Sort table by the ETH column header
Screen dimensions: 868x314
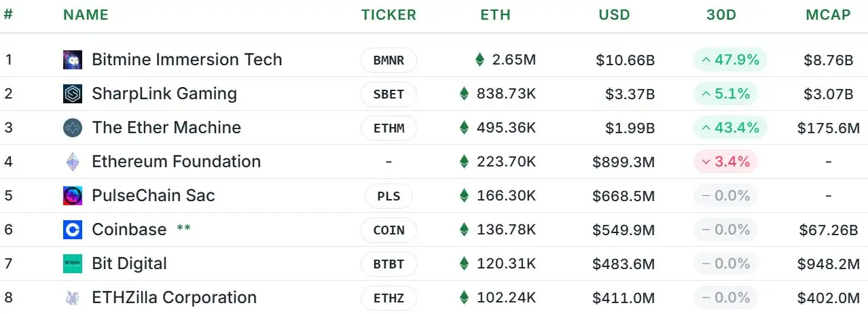click(495, 15)
